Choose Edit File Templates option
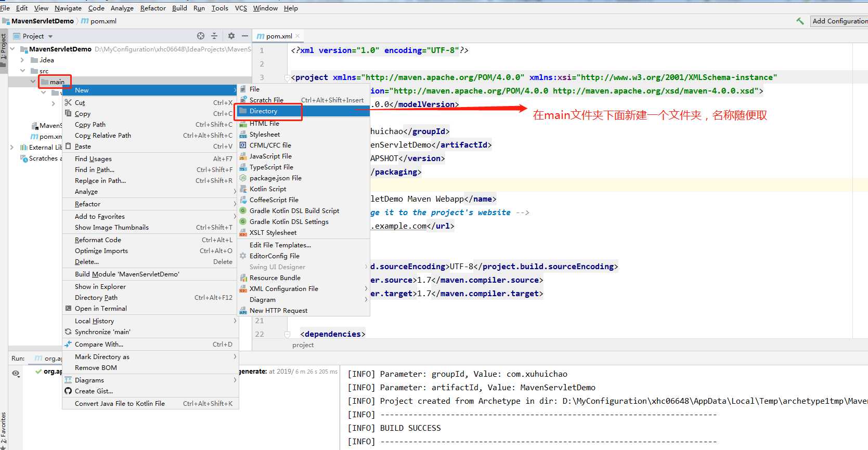 303,245
